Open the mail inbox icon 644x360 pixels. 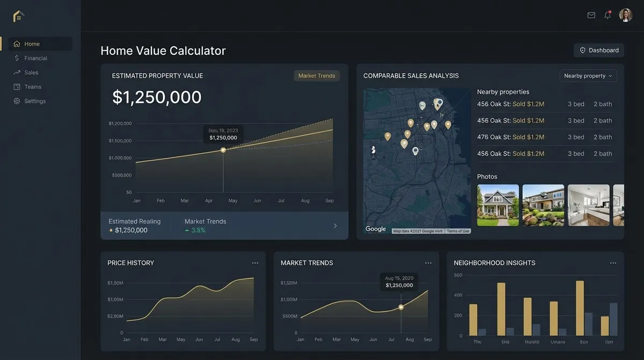(591, 15)
